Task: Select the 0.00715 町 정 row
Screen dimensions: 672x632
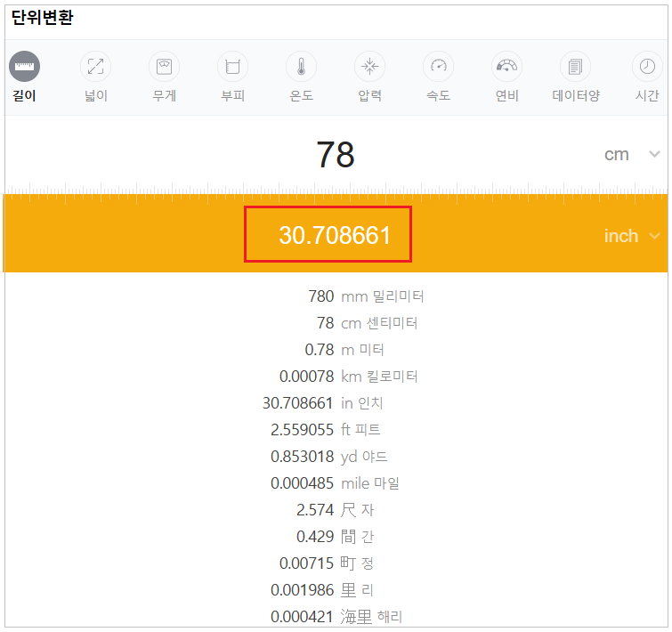Action: pos(327,563)
